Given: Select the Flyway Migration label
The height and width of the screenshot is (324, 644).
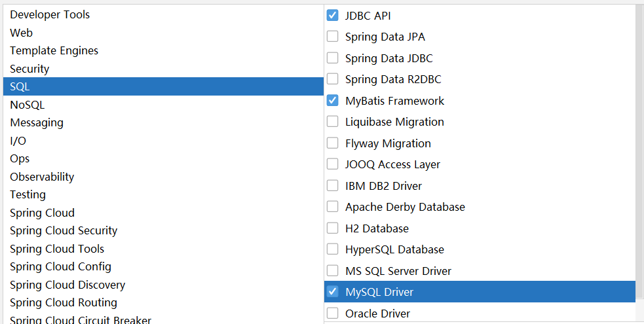Looking at the screenshot, I should [x=388, y=143].
